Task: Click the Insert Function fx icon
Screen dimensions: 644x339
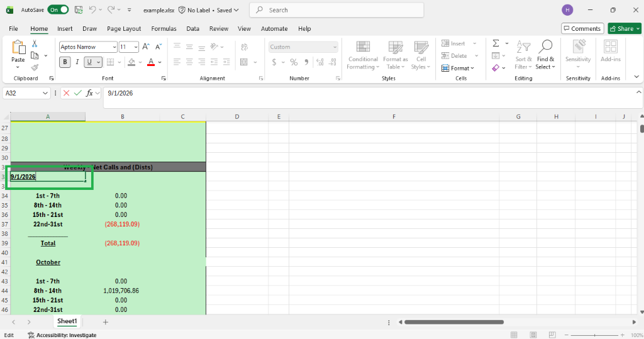Action: pos(89,93)
